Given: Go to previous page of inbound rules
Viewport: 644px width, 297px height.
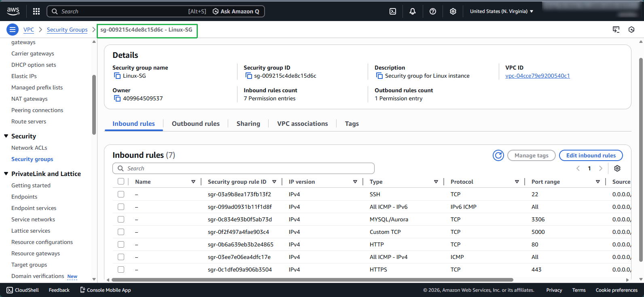Looking at the screenshot, I should (x=578, y=168).
